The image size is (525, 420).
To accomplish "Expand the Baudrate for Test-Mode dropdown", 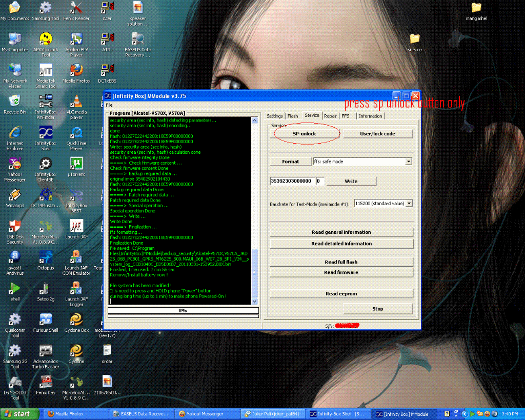I will tap(409, 204).
